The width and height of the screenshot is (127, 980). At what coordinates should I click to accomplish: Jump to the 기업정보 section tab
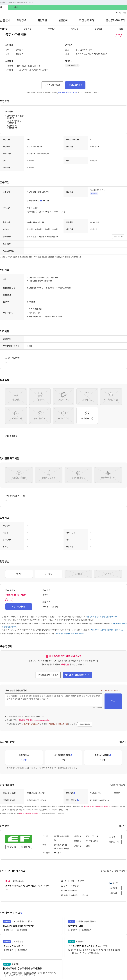(x=122, y=28)
